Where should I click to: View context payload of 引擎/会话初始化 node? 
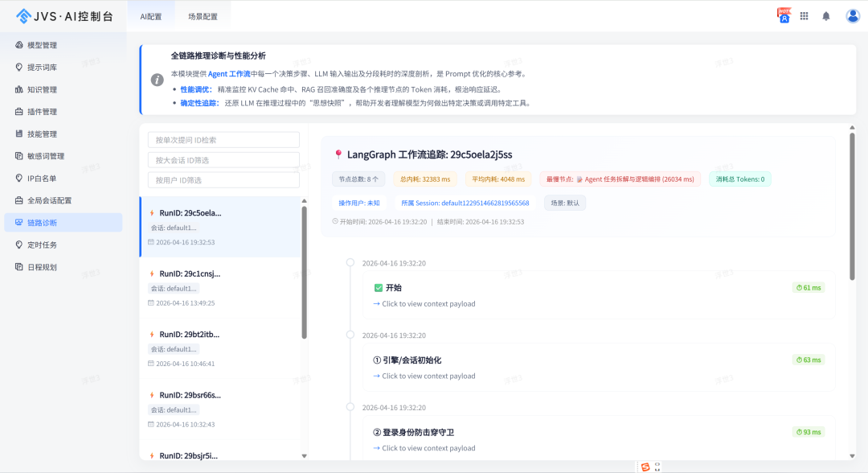tap(424, 376)
